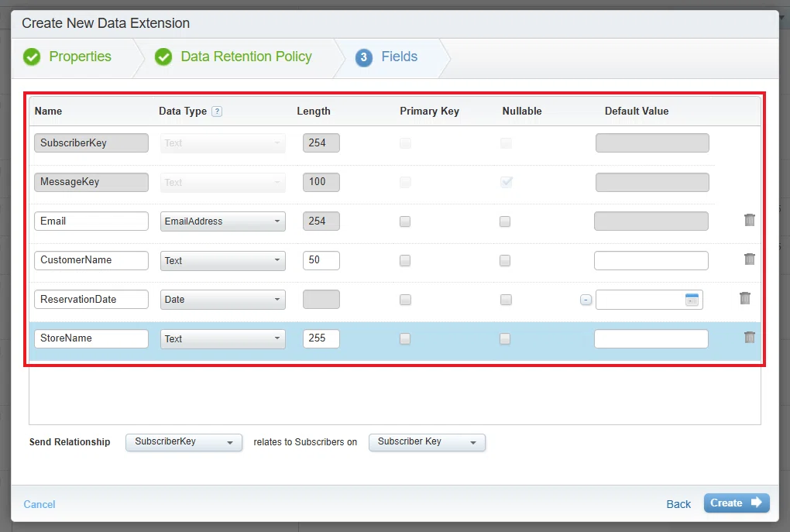This screenshot has width=790, height=532.
Task: Click the Email name input field
Action: (x=91, y=221)
